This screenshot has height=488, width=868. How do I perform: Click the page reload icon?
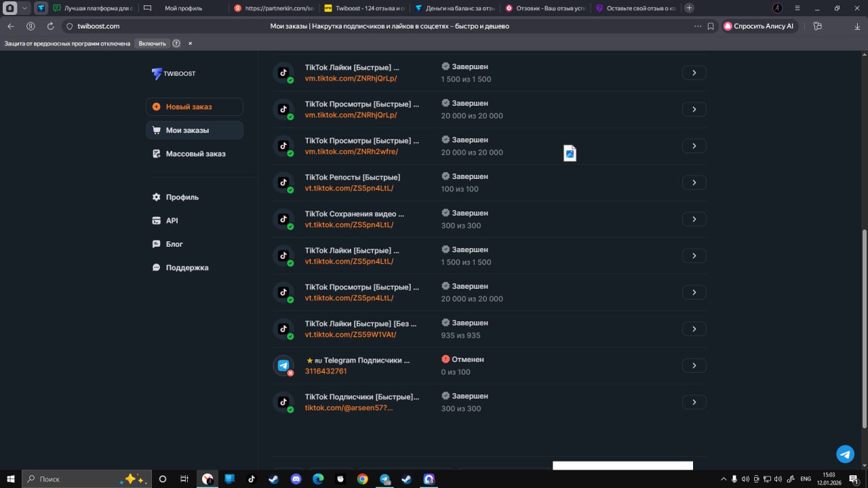click(x=50, y=26)
